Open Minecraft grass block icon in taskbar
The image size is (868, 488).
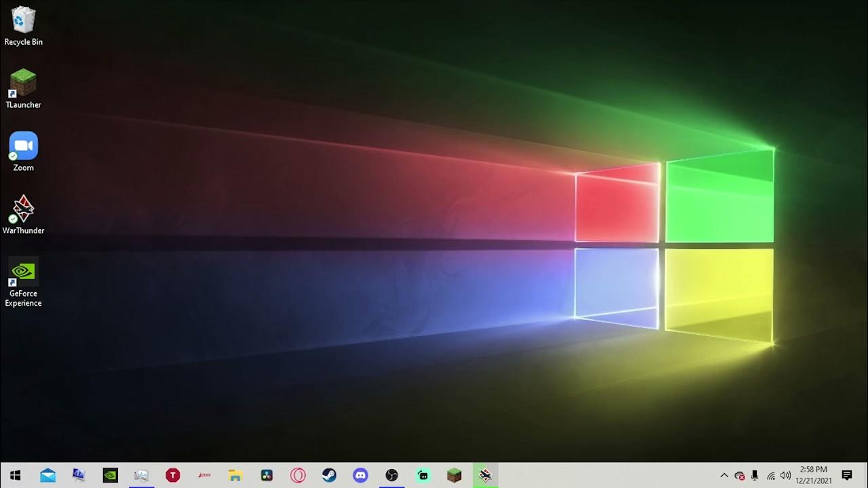(454, 475)
